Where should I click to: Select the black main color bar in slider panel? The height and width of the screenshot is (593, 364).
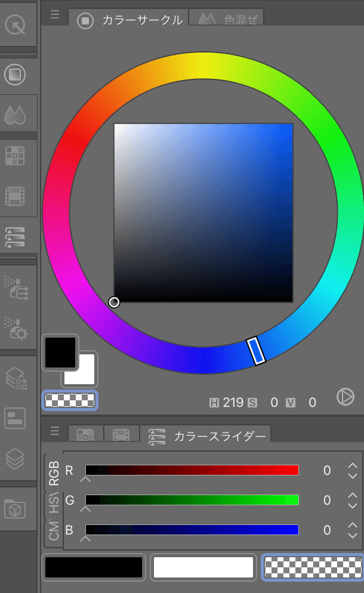[x=94, y=567]
